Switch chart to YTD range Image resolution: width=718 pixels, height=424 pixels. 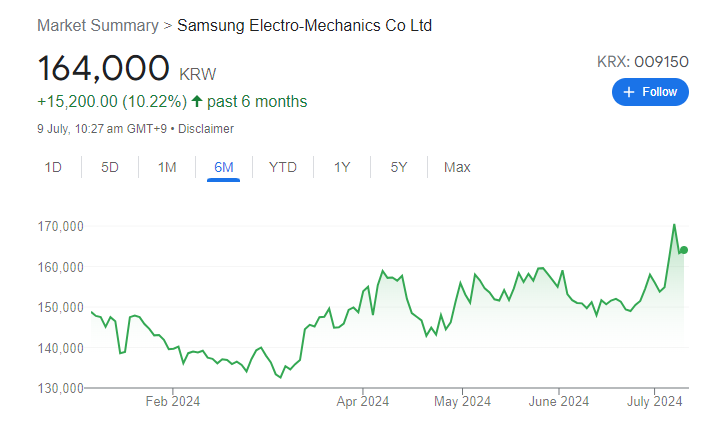282,167
